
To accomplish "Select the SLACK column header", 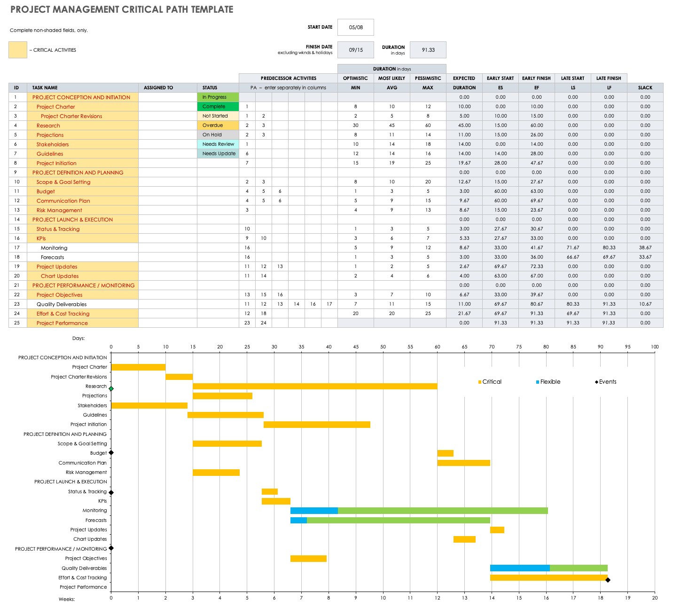I will pos(645,88).
